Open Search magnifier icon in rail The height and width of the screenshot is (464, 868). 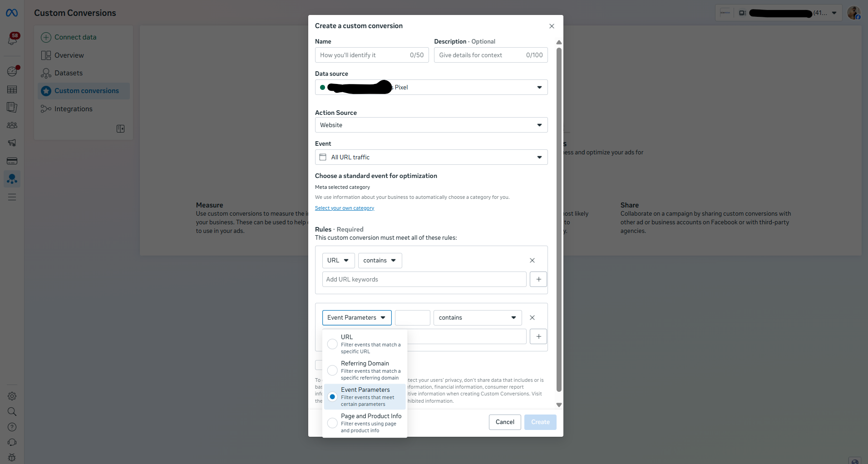(12, 412)
